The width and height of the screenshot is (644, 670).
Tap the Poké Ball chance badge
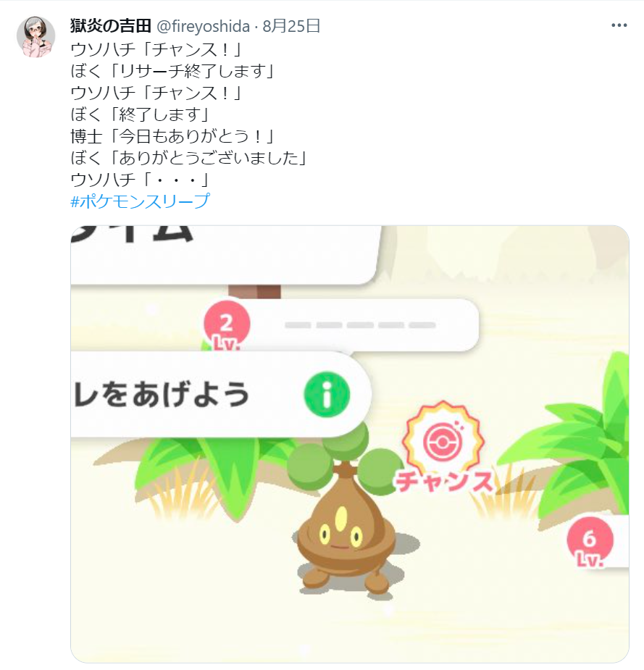[443, 440]
